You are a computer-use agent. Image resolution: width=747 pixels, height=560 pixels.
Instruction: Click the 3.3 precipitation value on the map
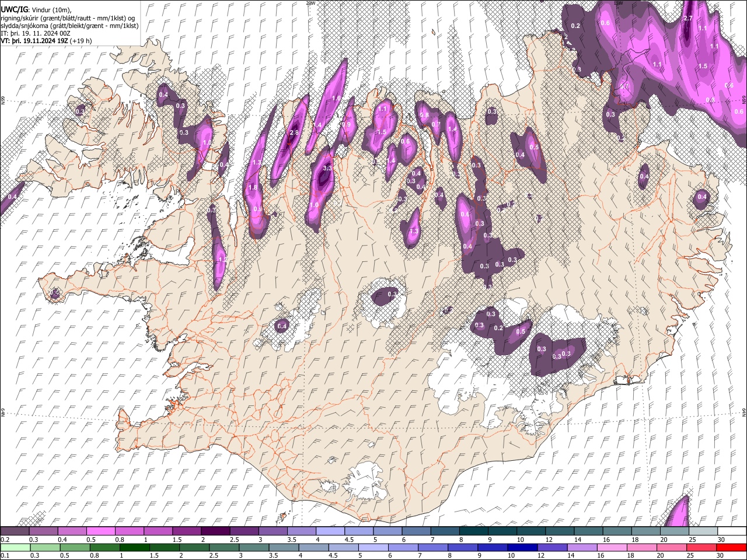coord(327,168)
